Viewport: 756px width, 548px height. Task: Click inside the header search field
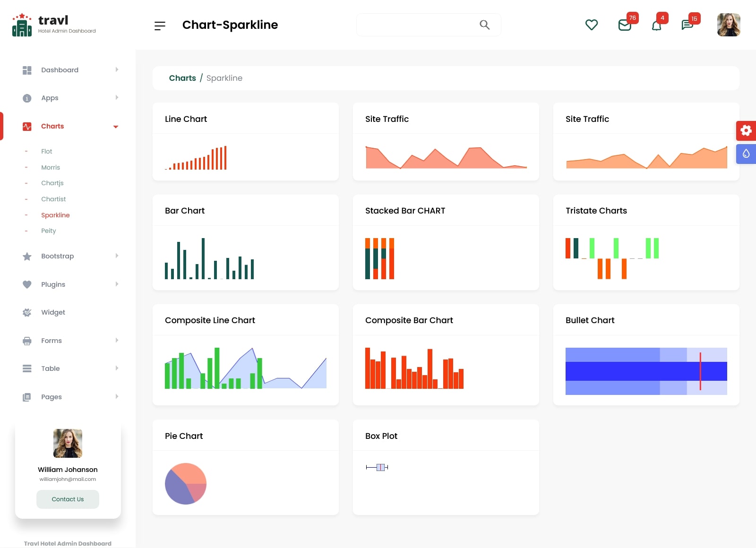coord(416,25)
